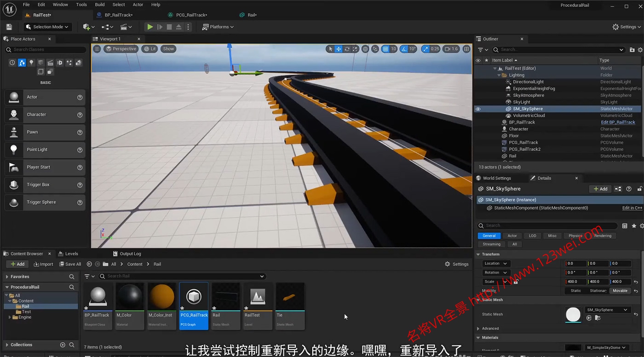Open the SM_SkySphere static mesh dropdown
Viewport: 644px width, 357px height.
click(607, 310)
